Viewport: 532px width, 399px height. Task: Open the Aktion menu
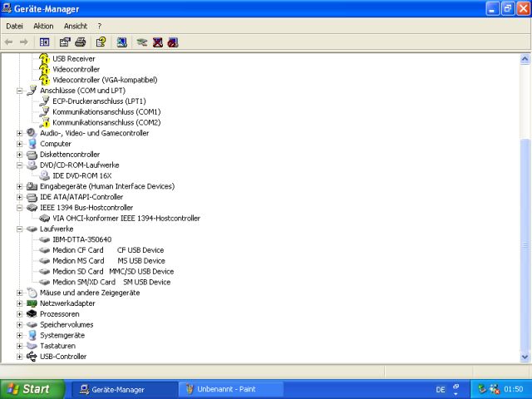(x=43, y=26)
